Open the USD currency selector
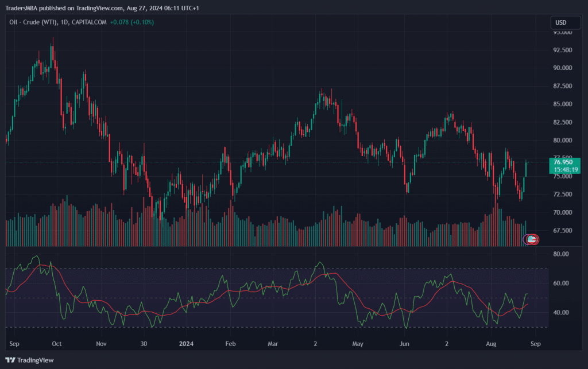 (560, 22)
